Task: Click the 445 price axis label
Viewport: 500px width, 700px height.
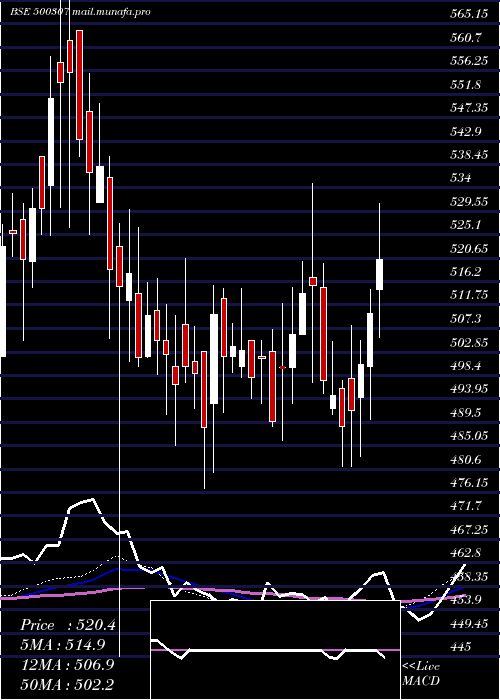Action: pos(460,647)
